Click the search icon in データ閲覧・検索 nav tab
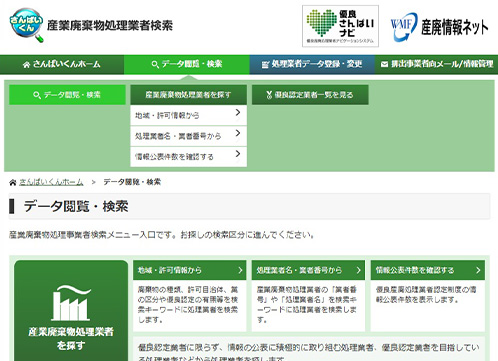The height and width of the screenshot is (361, 498). click(155, 64)
